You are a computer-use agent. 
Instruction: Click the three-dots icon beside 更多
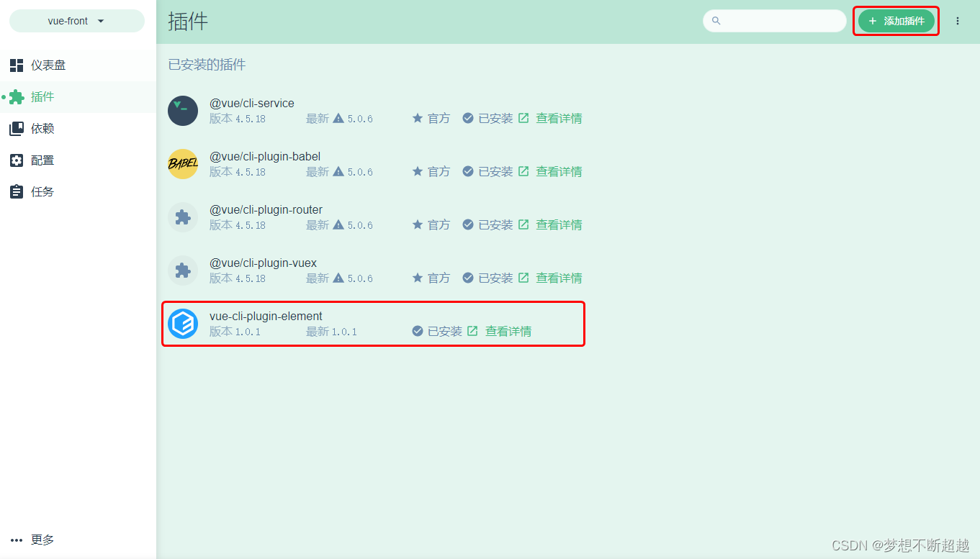pos(17,540)
